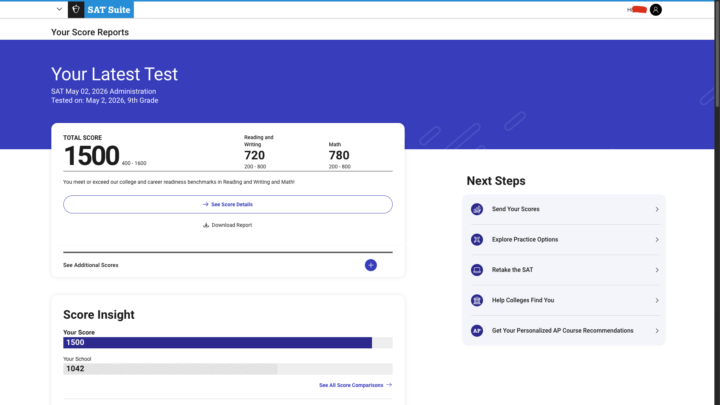Click the Explore Practice Options icon
Image resolution: width=720 pixels, height=405 pixels.
coord(477,240)
